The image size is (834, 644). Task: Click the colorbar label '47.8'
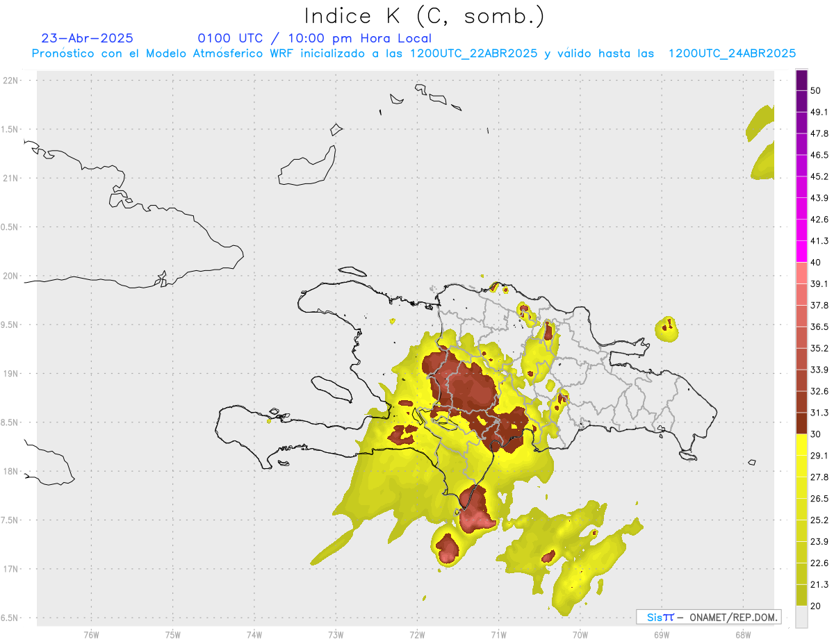tap(819, 133)
